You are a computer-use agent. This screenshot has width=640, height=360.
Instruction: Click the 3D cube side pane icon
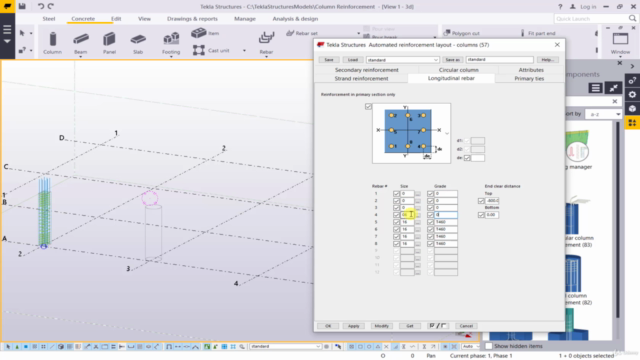632,109
